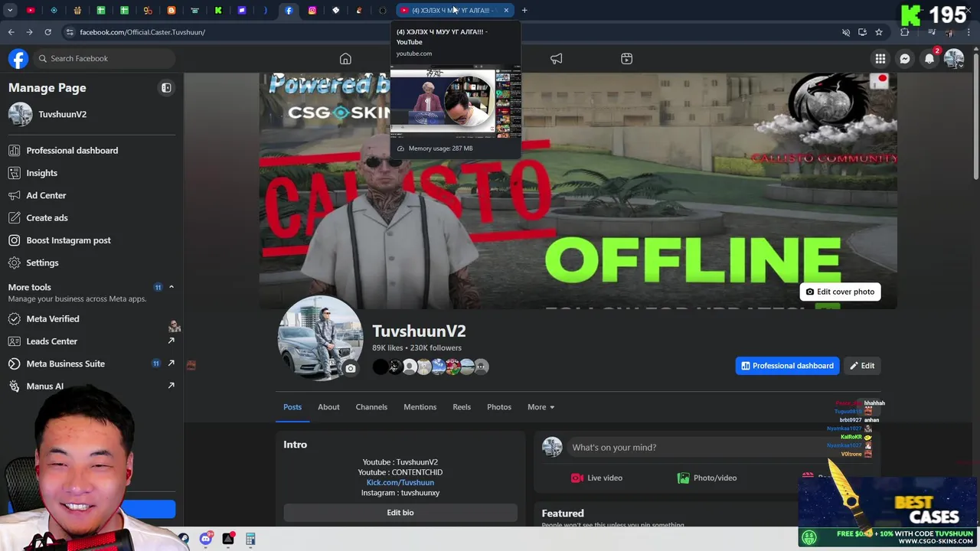The width and height of the screenshot is (980, 551).
Task: Collapse the Manage Page sidebar panel icon
Action: click(166, 88)
